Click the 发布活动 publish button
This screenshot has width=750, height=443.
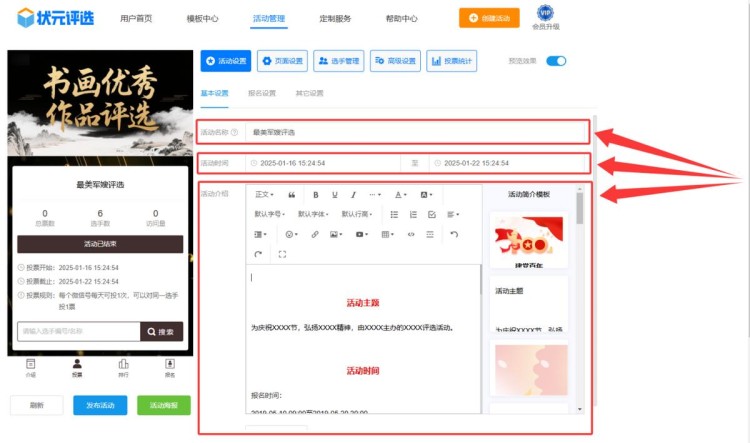[x=100, y=405]
